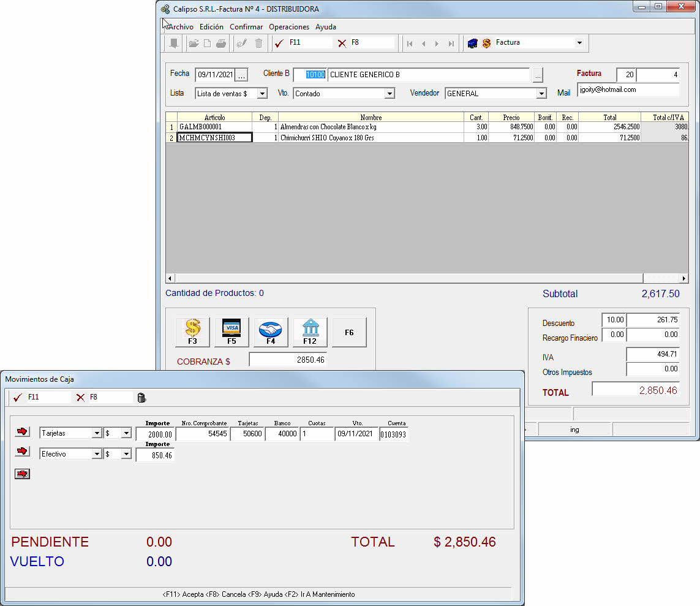Open the Edición menu
The height and width of the screenshot is (606, 700).
click(x=212, y=27)
